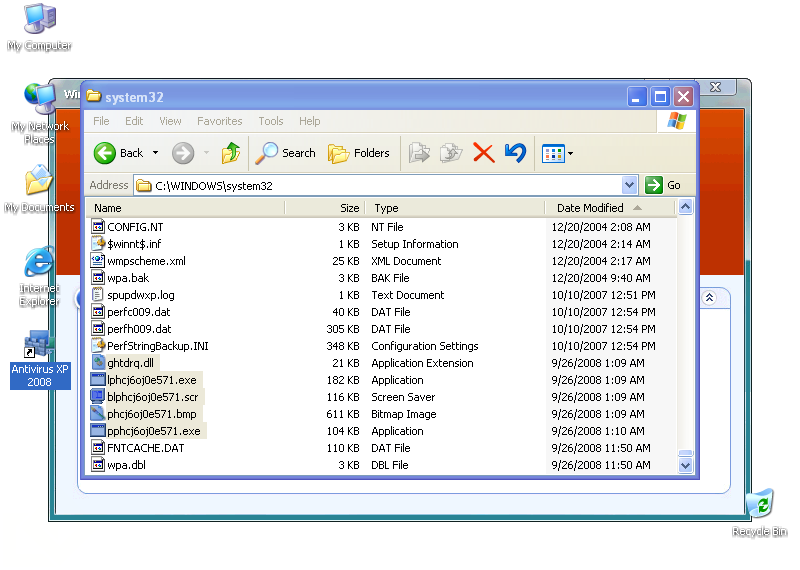Select the wmpscheme.xml file icon
Viewport: 800px width, 570px height.
click(x=98, y=261)
